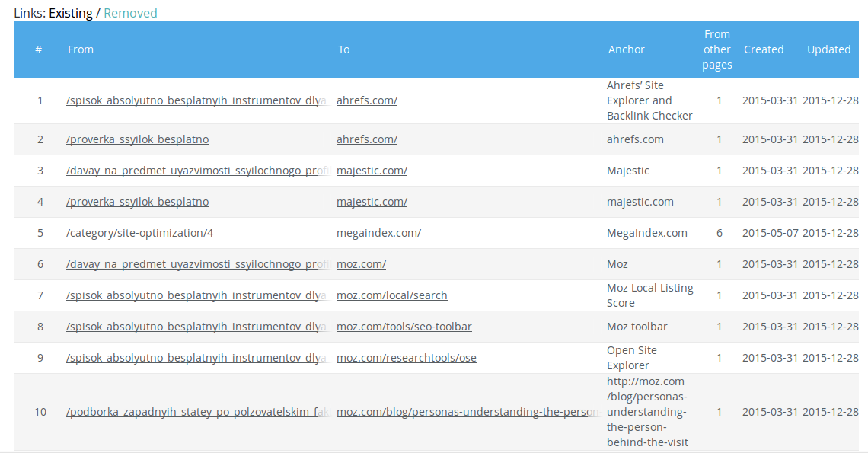The image size is (868, 453).
Task: Select the Existing links view
Action: pos(70,13)
